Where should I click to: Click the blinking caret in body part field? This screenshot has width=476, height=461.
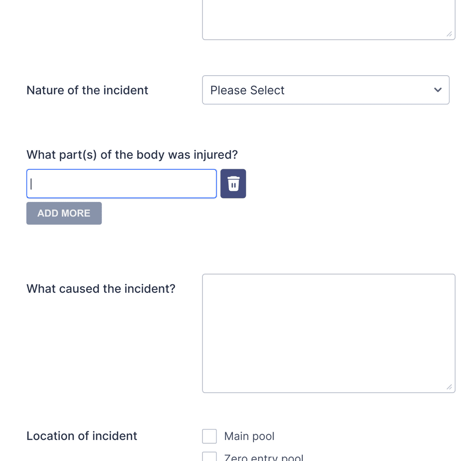click(31, 184)
